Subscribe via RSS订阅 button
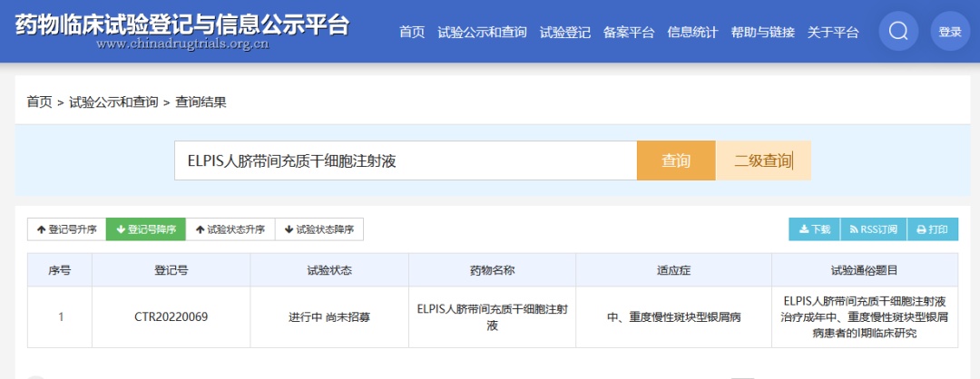 click(x=873, y=229)
